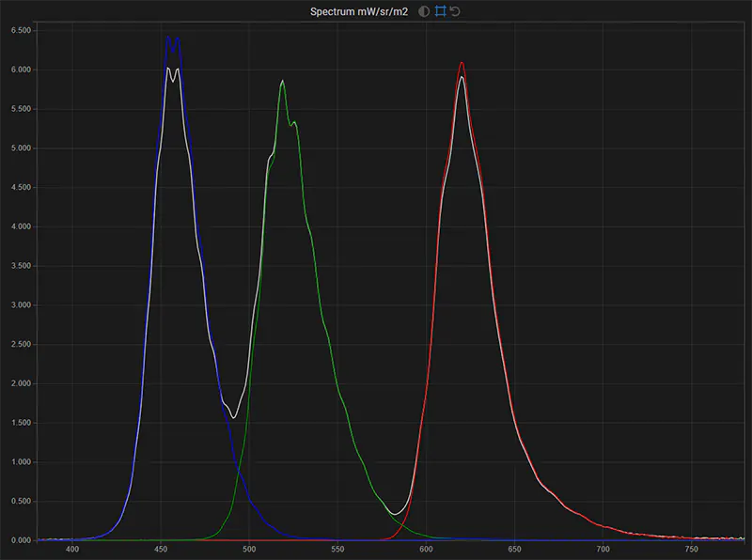752x560 pixels.
Task: Click the 3.000 y-axis label
Action: coord(20,305)
